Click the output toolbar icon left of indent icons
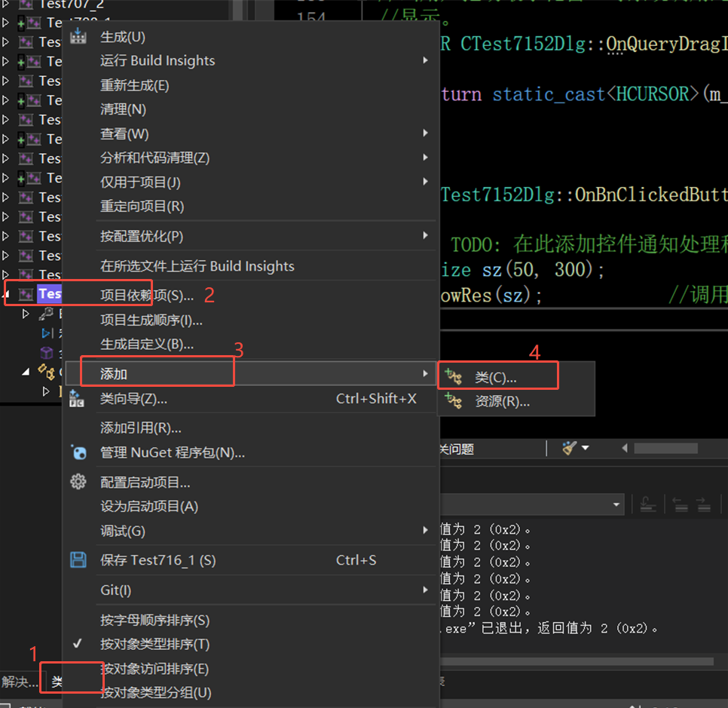728x708 pixels. tap(648, 504)
